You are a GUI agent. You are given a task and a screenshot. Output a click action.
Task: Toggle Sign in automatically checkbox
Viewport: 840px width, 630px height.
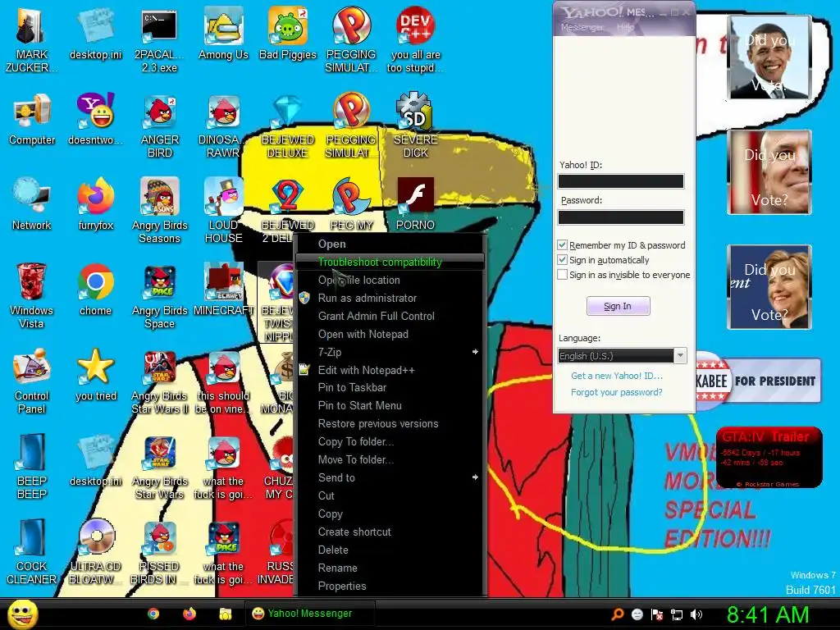(562, 260)
